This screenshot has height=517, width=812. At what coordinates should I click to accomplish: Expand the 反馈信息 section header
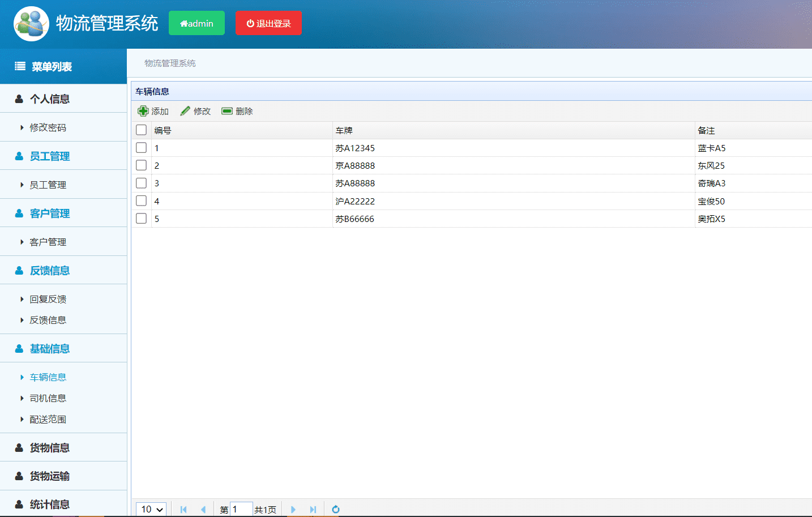[63, 271]
